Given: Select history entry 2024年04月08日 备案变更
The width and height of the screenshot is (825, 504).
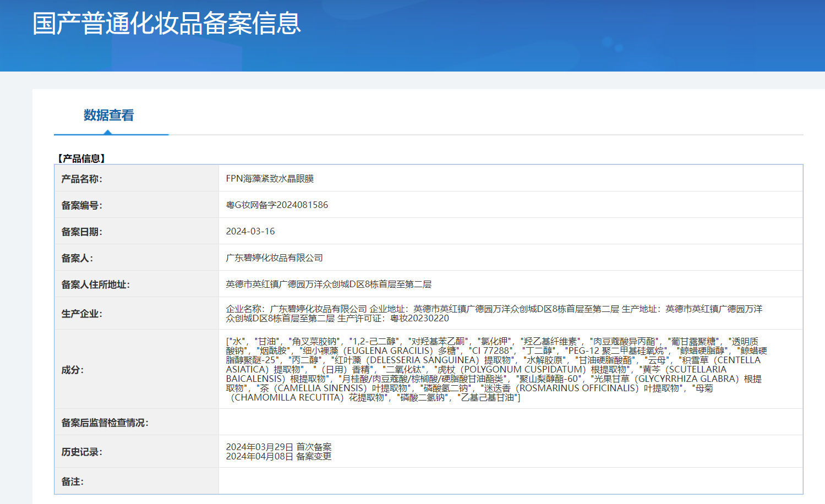Looking at the screenshot, I should tap(278, 457).
